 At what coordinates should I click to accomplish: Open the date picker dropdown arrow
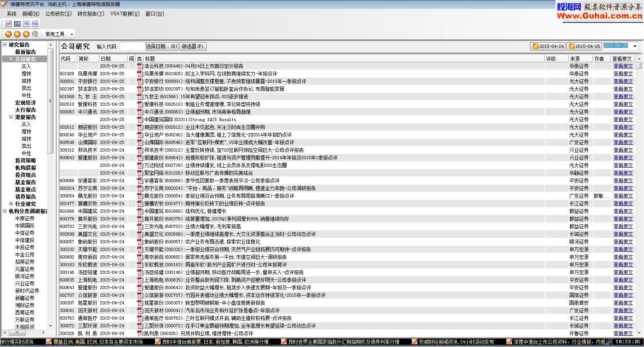pyautogui.click(x=635, y=46)
